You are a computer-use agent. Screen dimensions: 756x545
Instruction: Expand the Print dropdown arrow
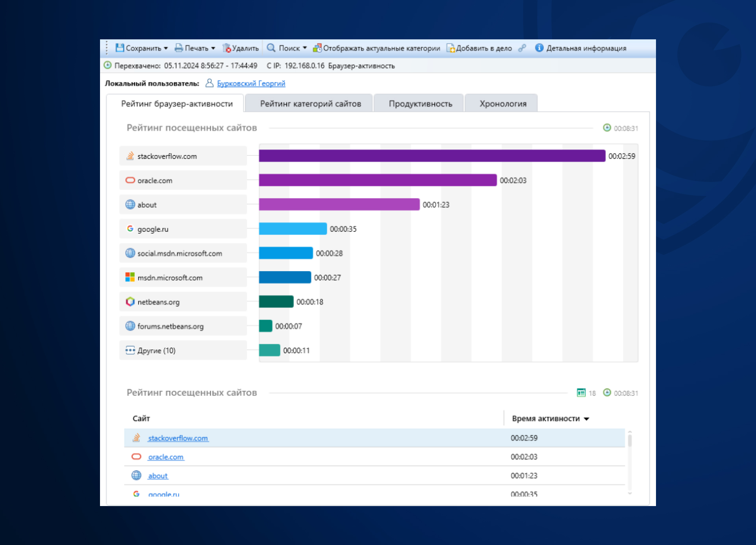pos(213,48)
